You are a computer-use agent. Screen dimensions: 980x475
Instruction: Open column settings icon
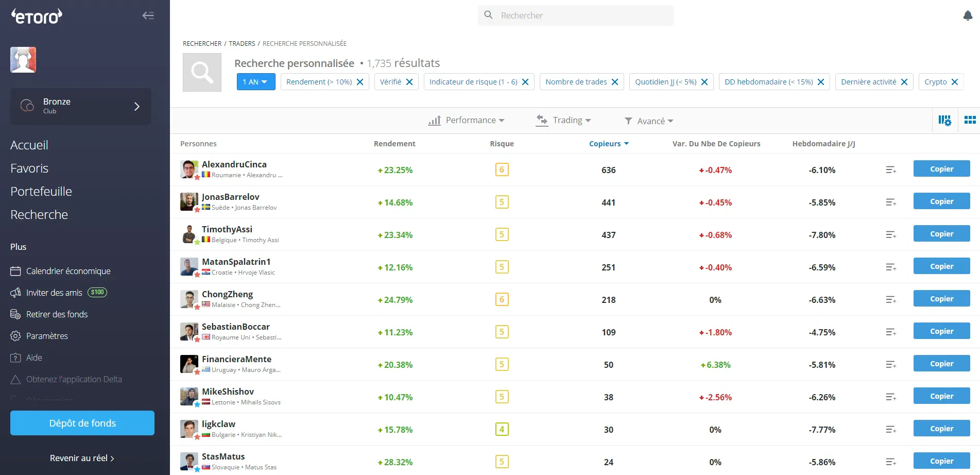(944, 120)
